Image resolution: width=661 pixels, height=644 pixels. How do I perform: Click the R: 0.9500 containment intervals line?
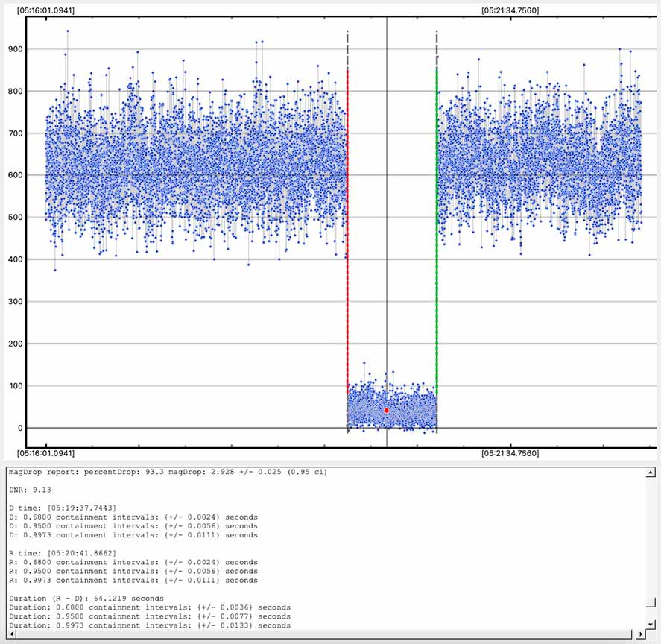point(133,571)
